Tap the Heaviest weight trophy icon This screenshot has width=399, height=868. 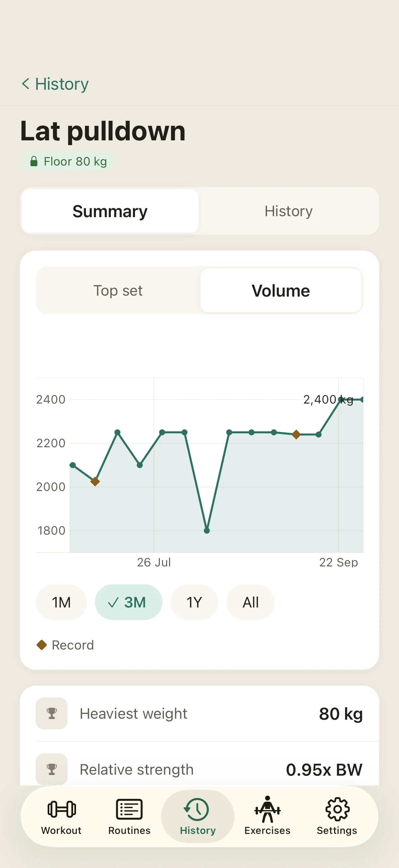(52, 713)
